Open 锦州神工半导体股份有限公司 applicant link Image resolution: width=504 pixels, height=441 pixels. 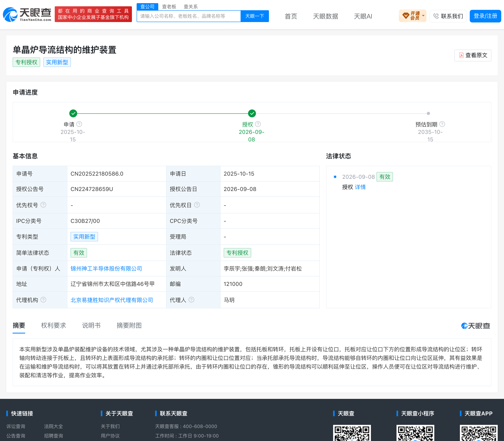[x=106, y=269]
